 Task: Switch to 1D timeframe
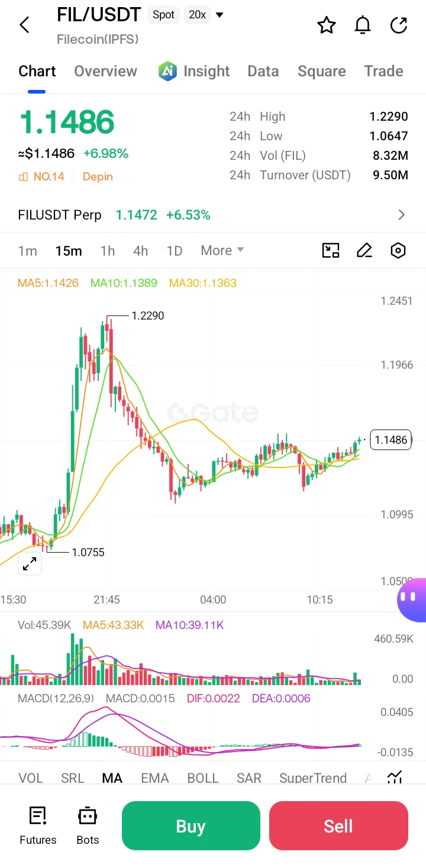(175, 251)
